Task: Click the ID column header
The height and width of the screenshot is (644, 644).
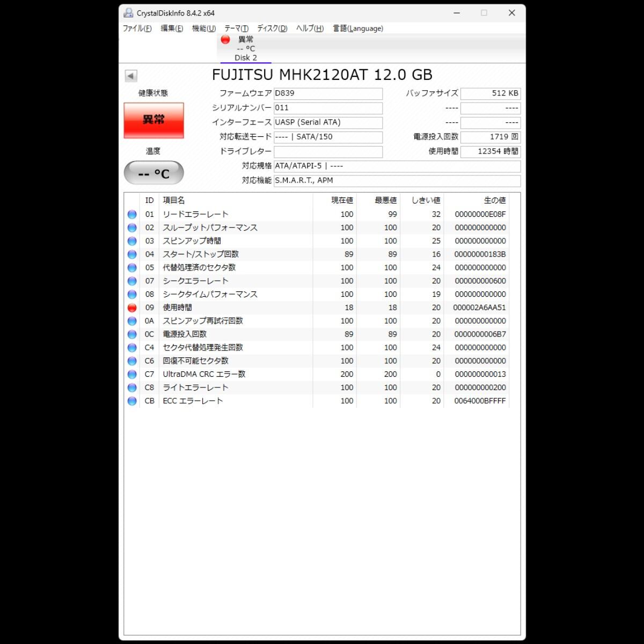Action: tap(149, 200)
